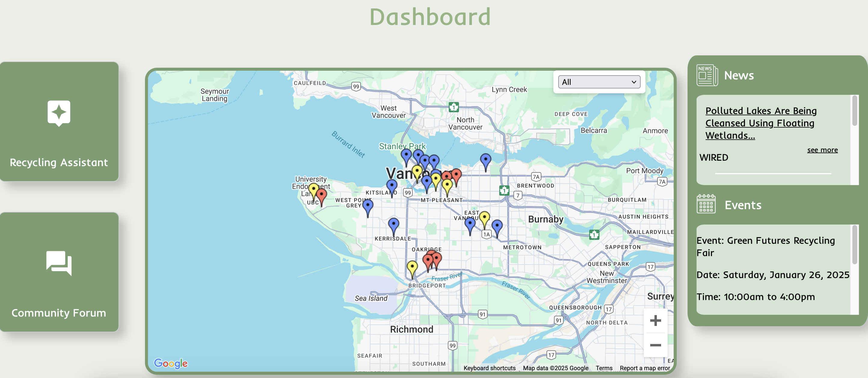Click the map Terms link
The image size is (868, 378).
pos(604,368)
